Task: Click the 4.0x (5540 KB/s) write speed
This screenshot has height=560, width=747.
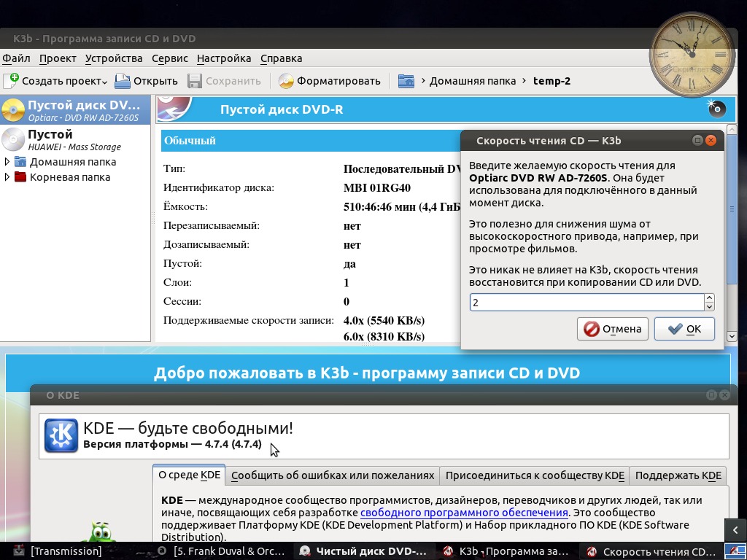Action: pyautogui.click(x=384, y=321)
